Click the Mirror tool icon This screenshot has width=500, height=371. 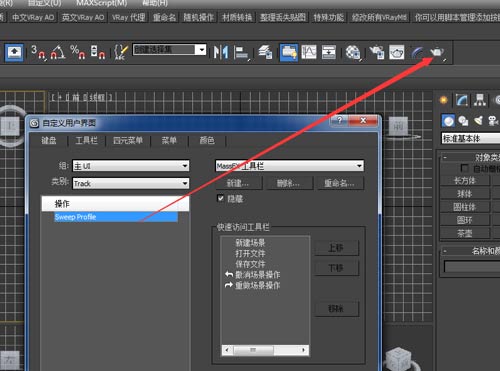point(221,52)
